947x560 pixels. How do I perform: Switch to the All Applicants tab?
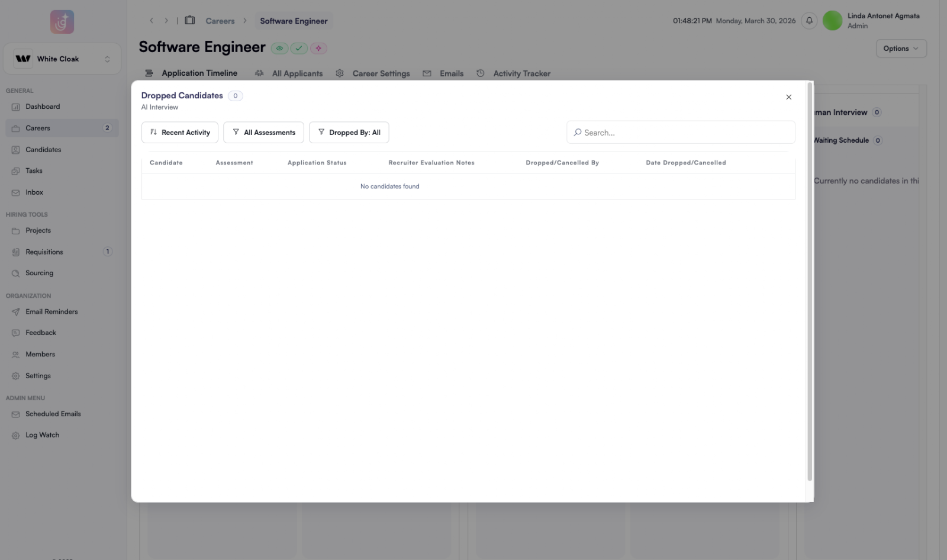click(x=297, y=73)
